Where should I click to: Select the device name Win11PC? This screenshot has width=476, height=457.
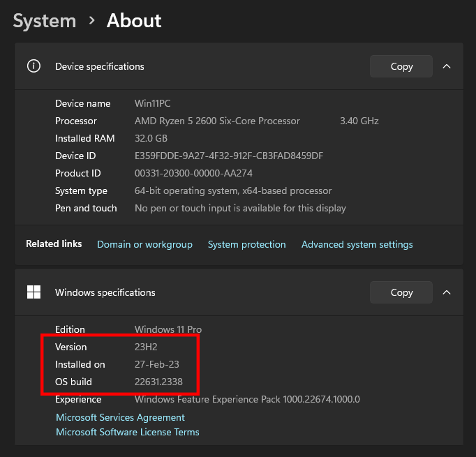pyautogui.click(x=152, y=103)
